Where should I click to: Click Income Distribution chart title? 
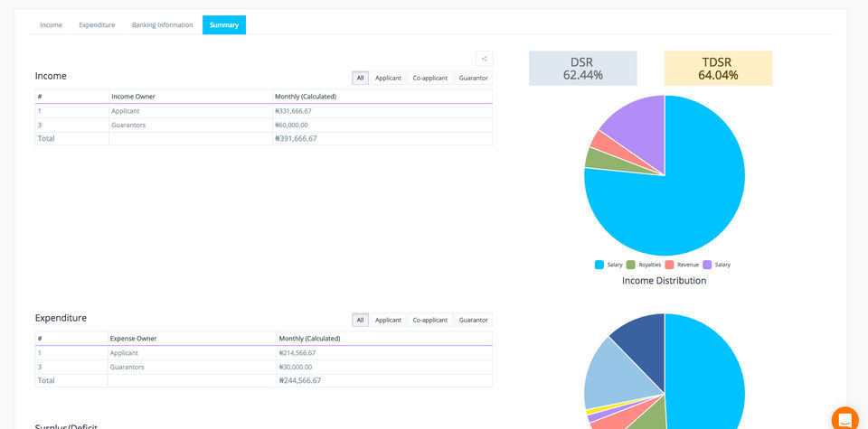coord(665,281)
